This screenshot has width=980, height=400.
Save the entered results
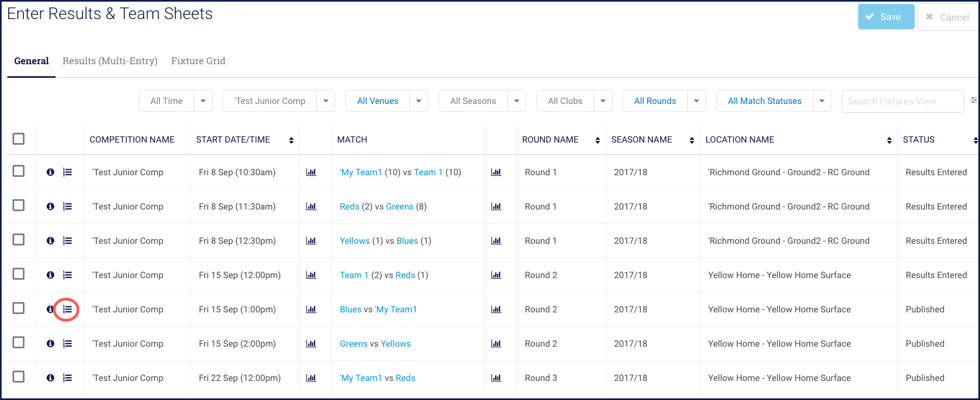click(886, 17)
